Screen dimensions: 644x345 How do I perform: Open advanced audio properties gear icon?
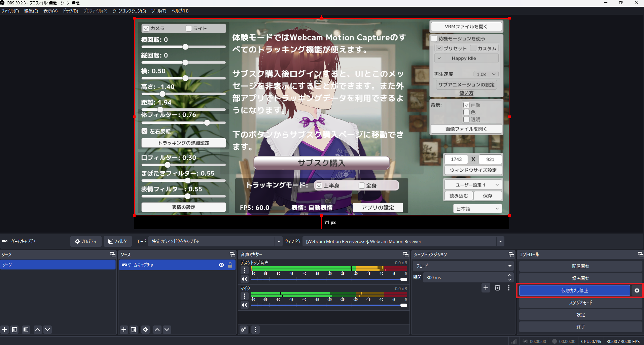[x=244, y=330]
